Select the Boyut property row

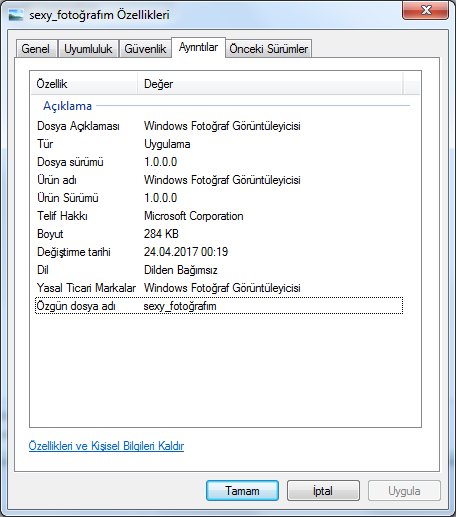tap(219, 234)
